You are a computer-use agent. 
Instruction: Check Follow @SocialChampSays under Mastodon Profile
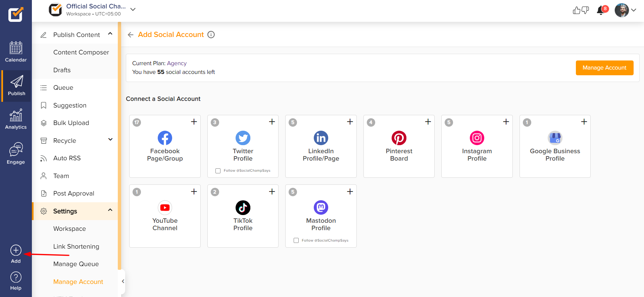pyautogui.click(x=296, y=241)
